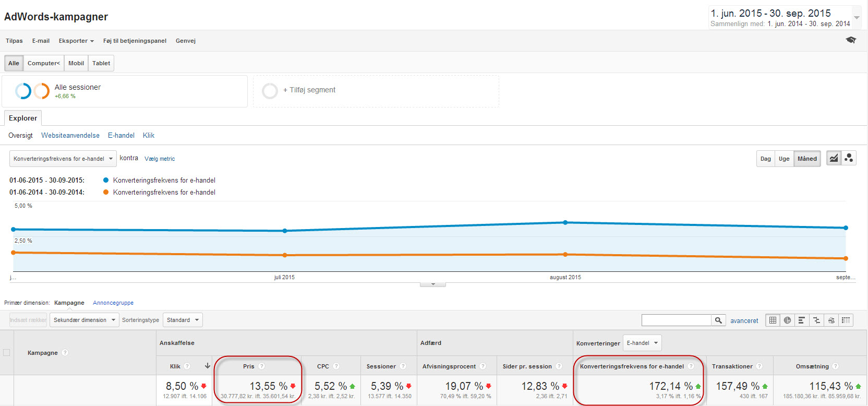The width and height of the screenshot is (868, 406).
Task: Show help for Klik column
Action: tap(187, 366)
